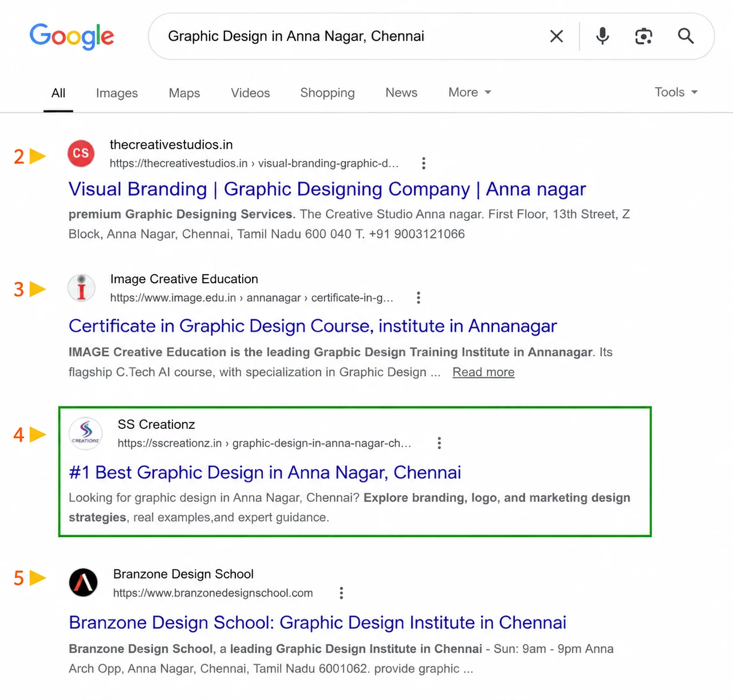Start voice search with the microphone icon
This screenshot has height=700, width=733.
pos(602,37)
